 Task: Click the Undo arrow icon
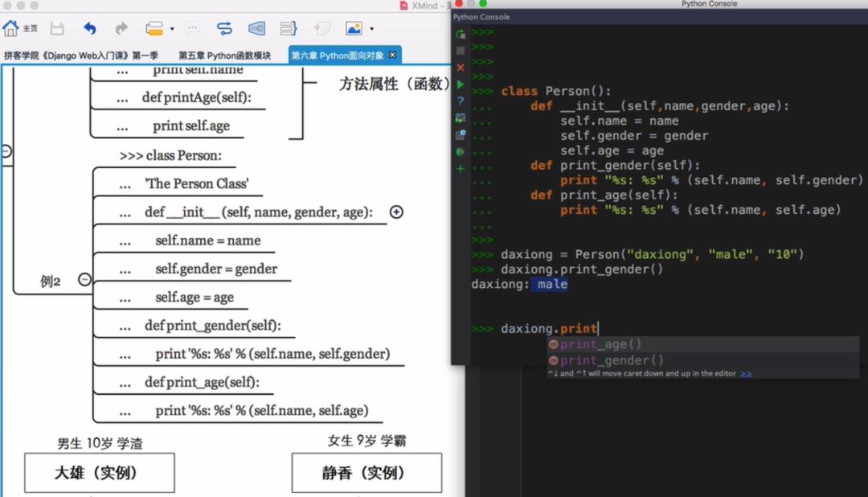90,28
